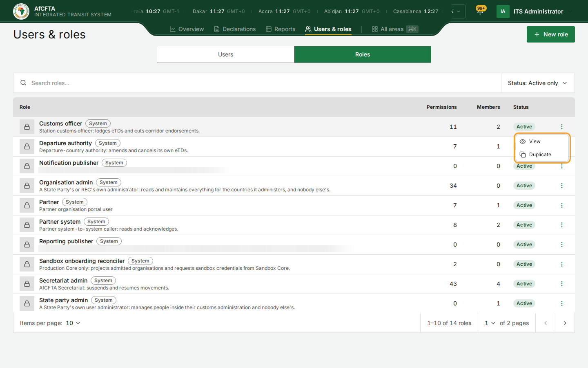Image resolution: width=588 pixels, height=368 pixels.
Task: Click Active badge for Secretariat admin
Action: 524,284
